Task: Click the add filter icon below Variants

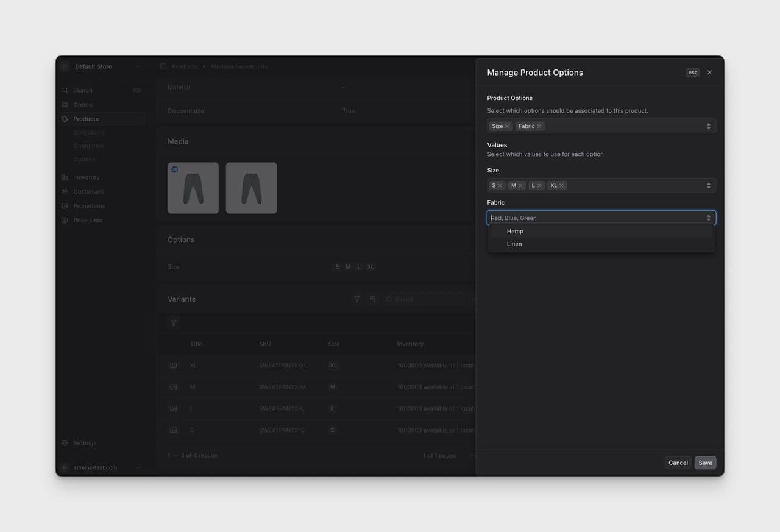Action: click(x=174, y=323)
